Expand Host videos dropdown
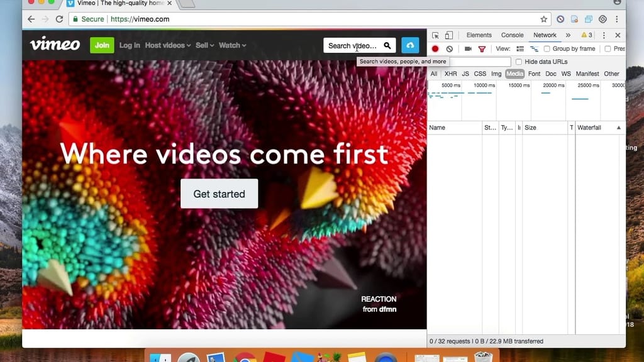This screenshot has height=362, width=644. [x=167, y=45]
